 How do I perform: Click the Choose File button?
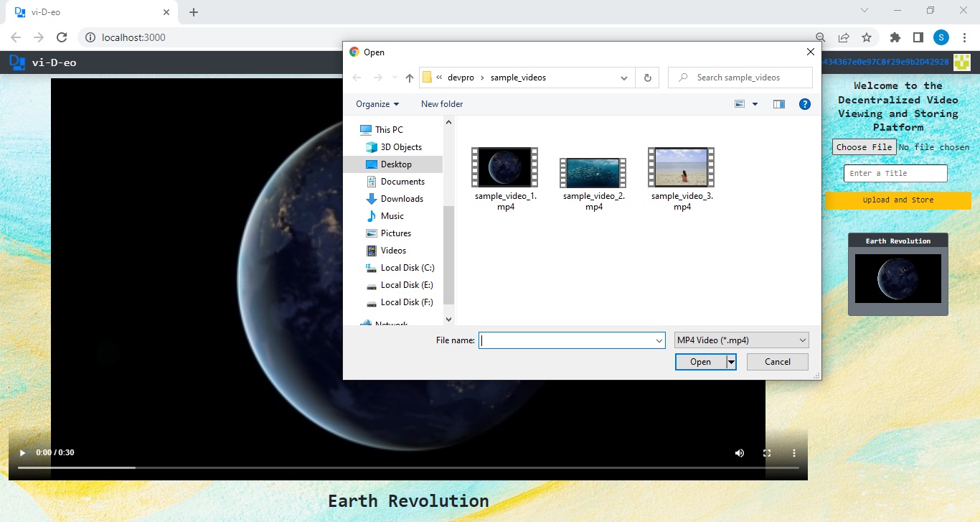[x=863, y=146]
